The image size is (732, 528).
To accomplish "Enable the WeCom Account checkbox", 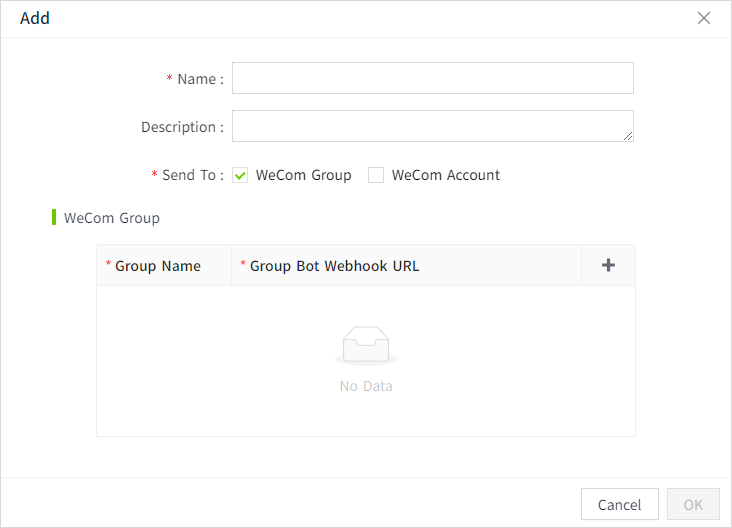I will [376, 175].
